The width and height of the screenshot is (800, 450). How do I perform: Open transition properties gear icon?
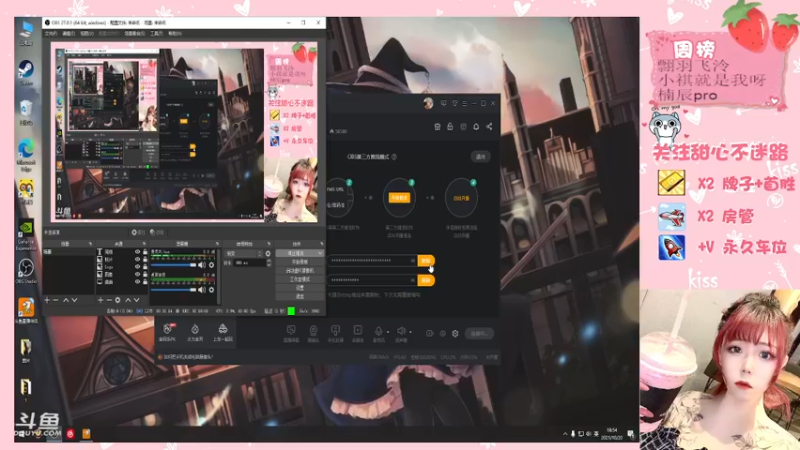coord(268,253)
